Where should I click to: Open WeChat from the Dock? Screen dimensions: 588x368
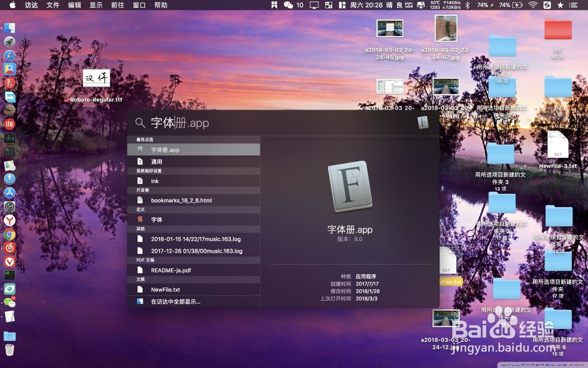[10, 303]
